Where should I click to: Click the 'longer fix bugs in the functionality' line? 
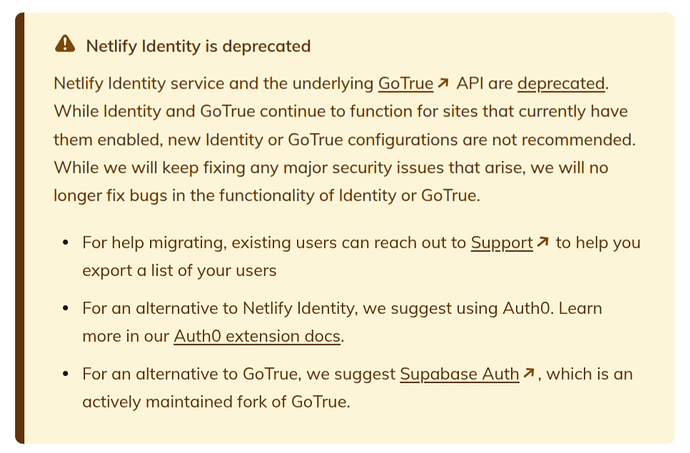[x=267, y=195]
